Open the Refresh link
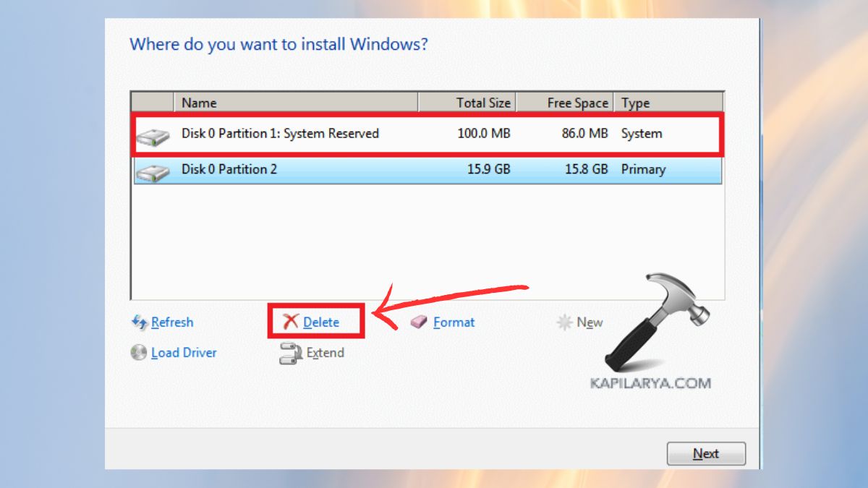This screenshot has width=868, height=488. click(172, 322)
